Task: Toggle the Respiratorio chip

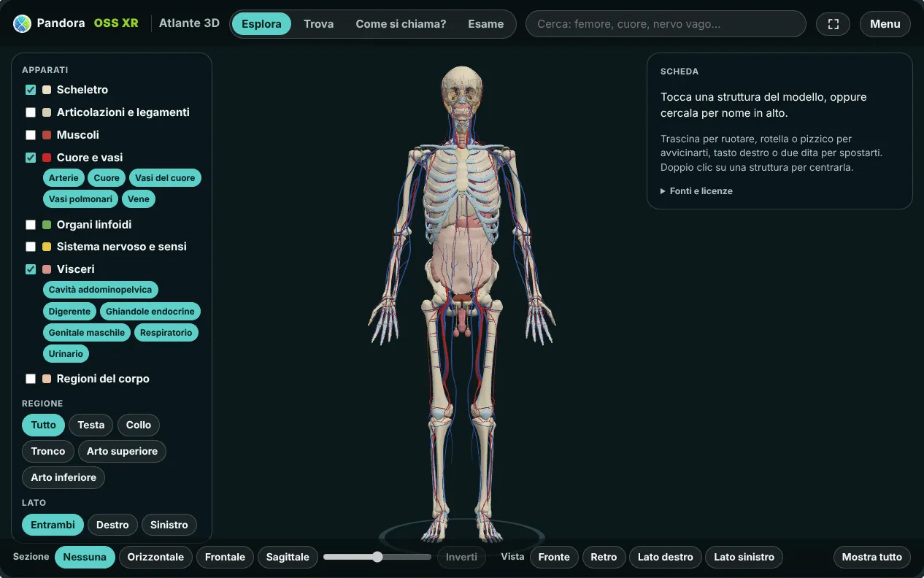Action: tap(166, 333)
